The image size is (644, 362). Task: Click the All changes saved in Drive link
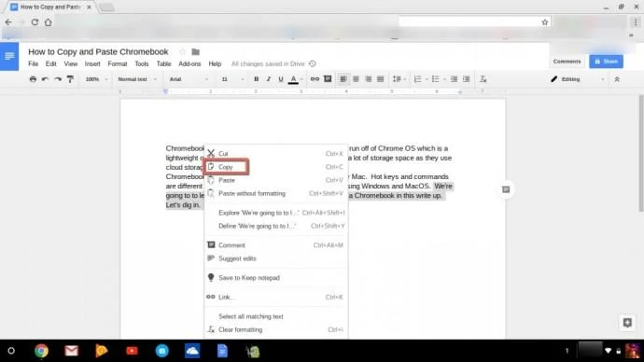(268, 64)
